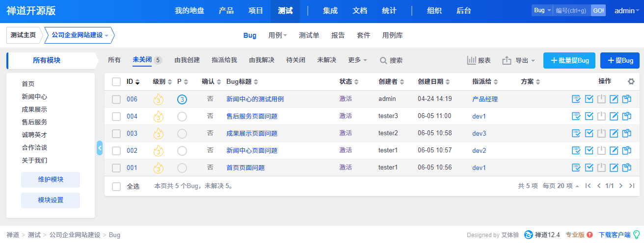Viewport: 644px width, 243px height.
Task: Open the 文档 navigation item
Action: click(360, 11)
